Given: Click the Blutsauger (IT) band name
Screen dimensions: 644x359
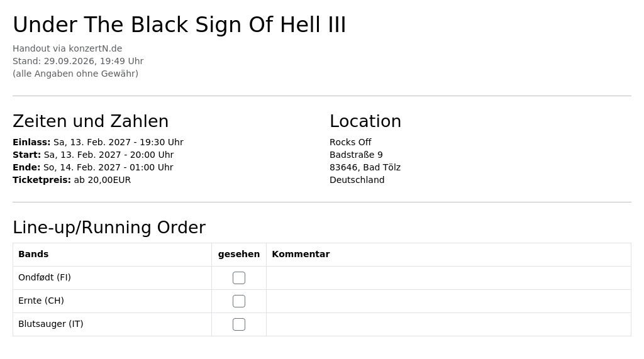Looking at the screenshot, I should click(x=50, y=324).
